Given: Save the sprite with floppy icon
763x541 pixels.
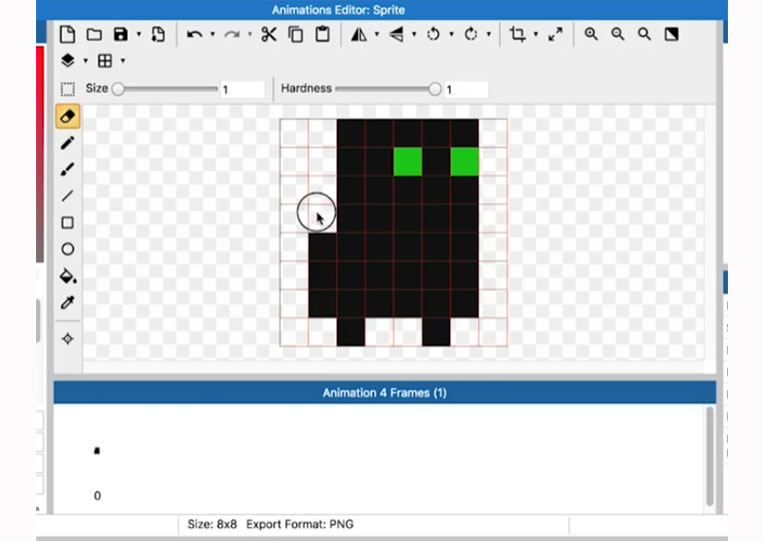Looking at the screenshot, I should [x=120, y=35].
